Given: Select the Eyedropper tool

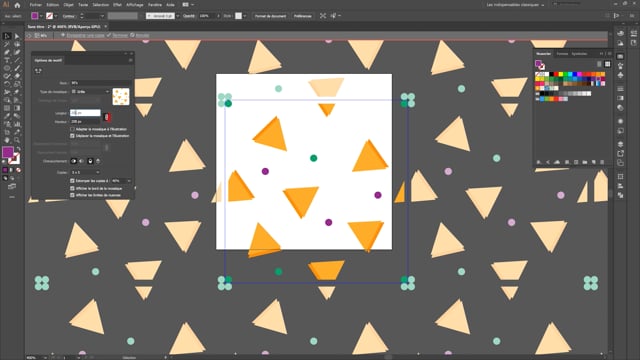Looking at the screenshot, I should coord(7,116).
